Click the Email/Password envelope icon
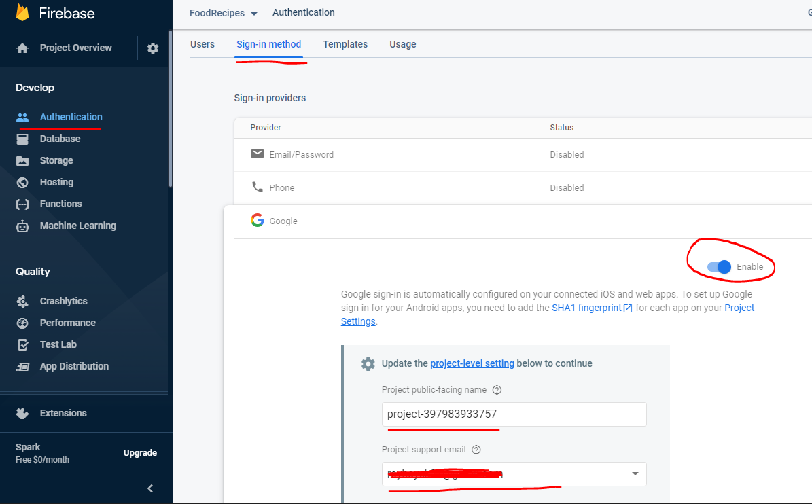The height and width of the screenshot is (504, 812). 258,154
